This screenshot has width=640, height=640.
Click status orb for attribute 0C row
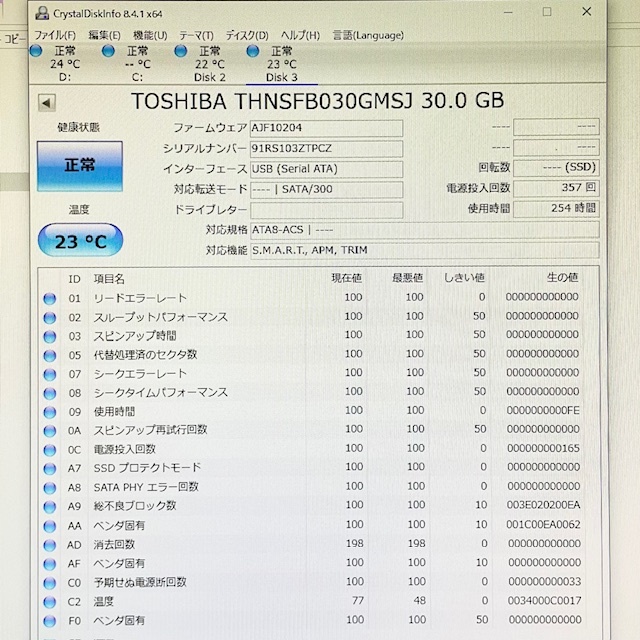point(50,450)
